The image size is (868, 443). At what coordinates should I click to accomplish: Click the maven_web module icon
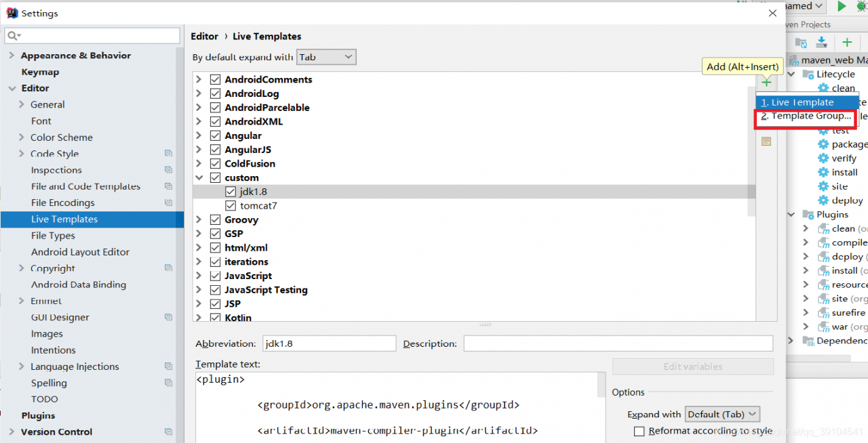click(x=793, y=60)
